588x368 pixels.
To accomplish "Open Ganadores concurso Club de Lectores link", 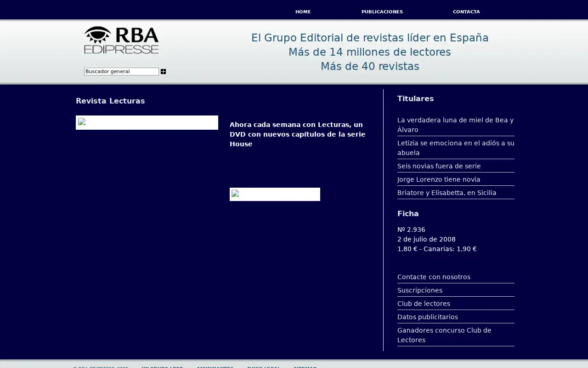I will (444, 335).
